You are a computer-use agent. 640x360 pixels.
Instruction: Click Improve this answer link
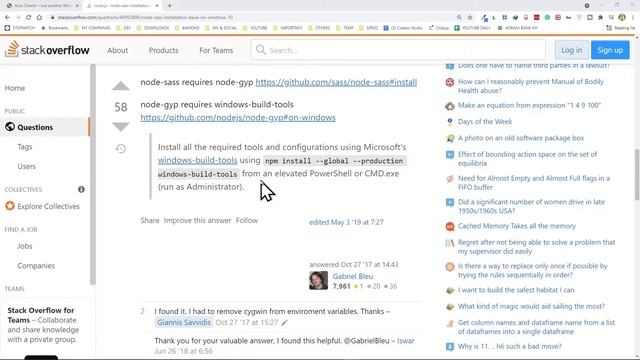(x=198, y=220)
